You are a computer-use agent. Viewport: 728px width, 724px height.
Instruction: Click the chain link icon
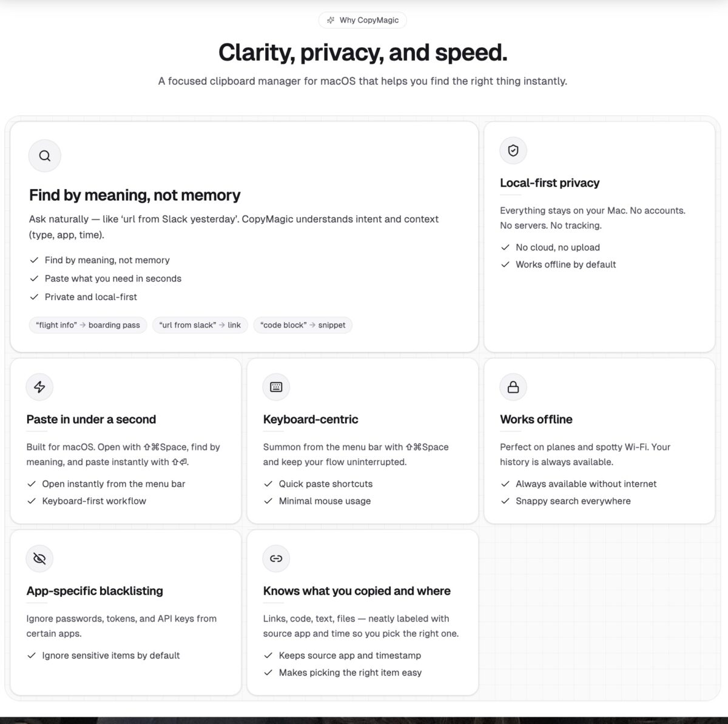click(276, 558)
